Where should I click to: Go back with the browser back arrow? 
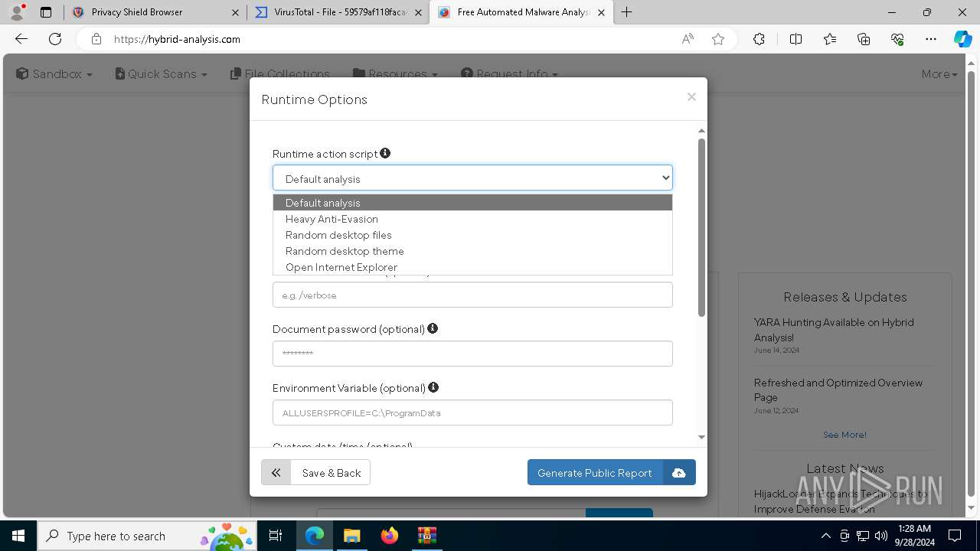tap(21, 39)
